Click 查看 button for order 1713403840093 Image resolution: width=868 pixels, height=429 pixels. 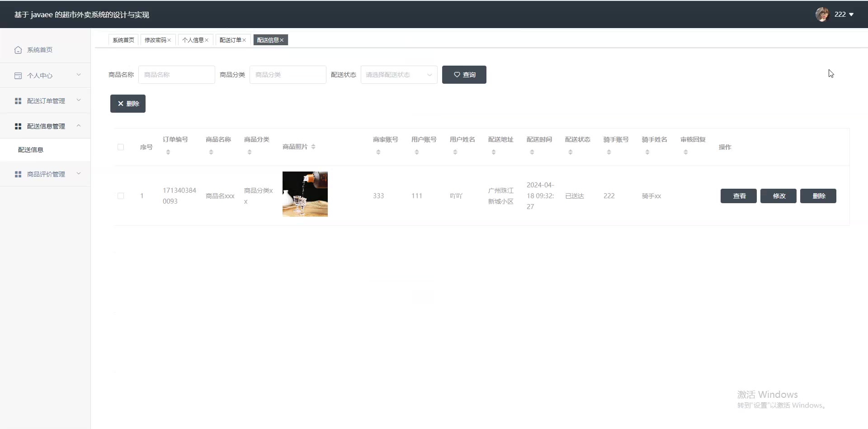[x=739, y=196]
